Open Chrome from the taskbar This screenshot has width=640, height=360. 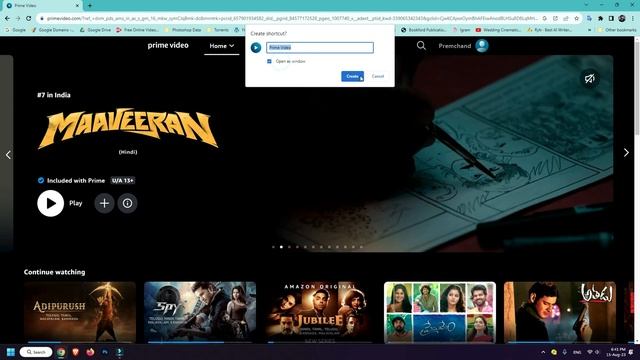(x=61, y=352)
